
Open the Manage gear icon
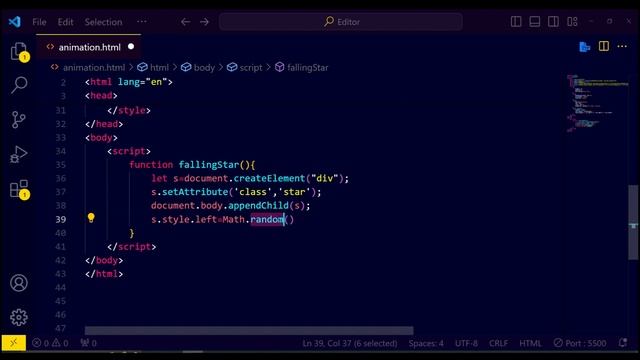19,317
